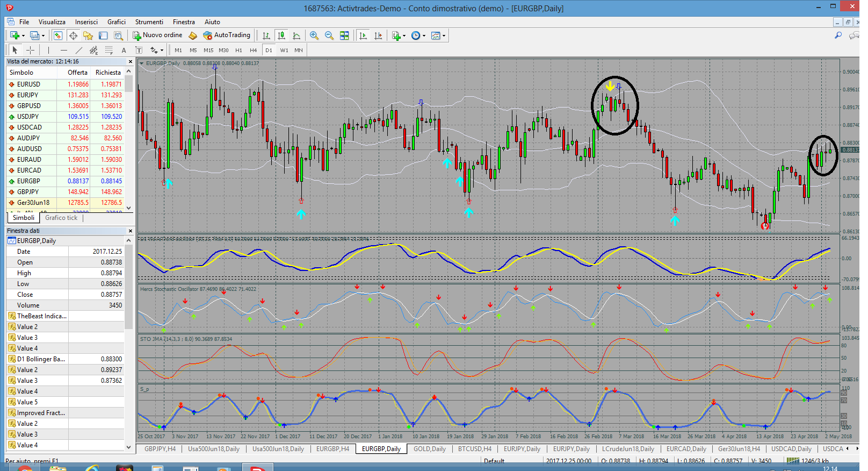Select the text A tool
Screen dimensions: 868x471
[124, 50]
